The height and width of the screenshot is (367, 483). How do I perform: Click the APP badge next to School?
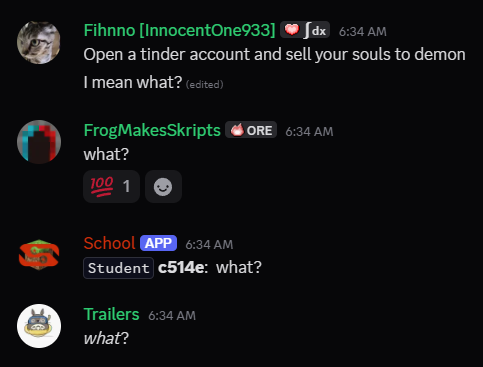tap(158, 243)
